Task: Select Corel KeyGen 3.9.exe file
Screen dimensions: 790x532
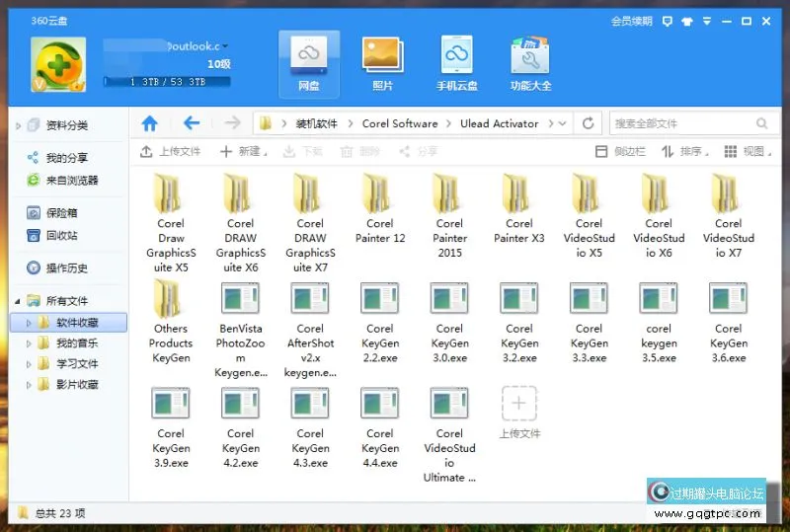Action: tap(171, 427)
